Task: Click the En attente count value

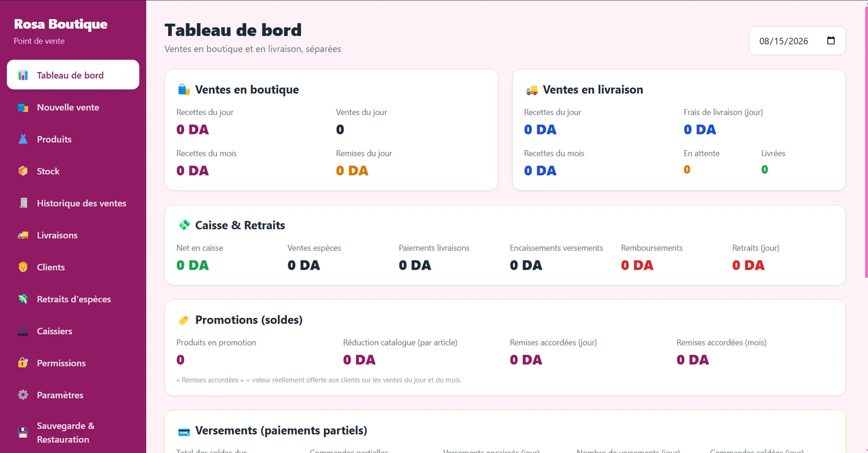Action: [x=687, y=170]
